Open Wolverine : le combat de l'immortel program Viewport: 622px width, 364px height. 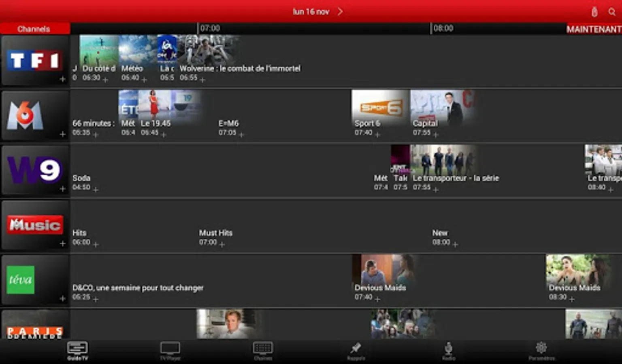[x=240, y=68]
